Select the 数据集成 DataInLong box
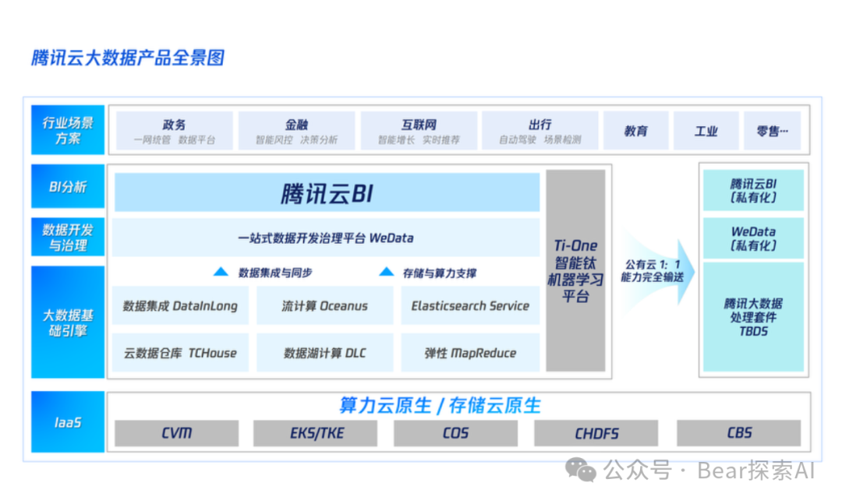Image resolution: width=842 pixels, height=504 pixels. coord(180,305)
